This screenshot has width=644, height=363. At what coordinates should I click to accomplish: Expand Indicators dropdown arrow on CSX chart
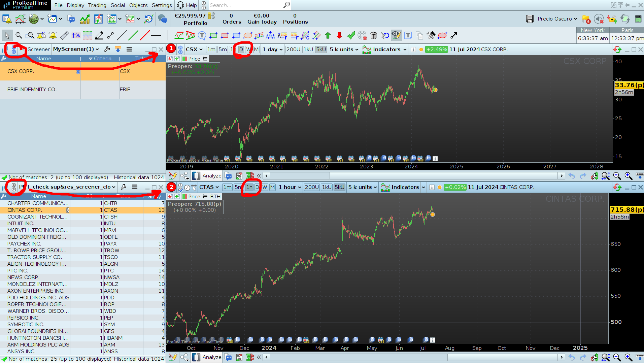[x=405, y=49]
